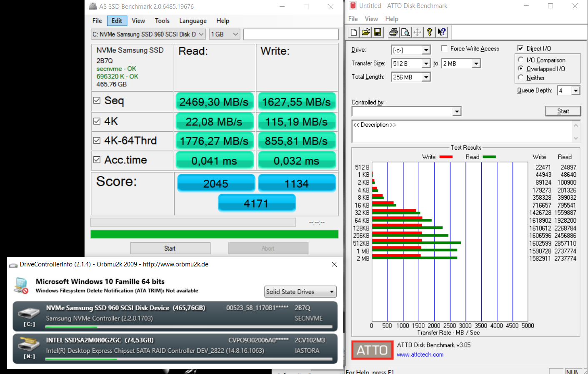Screen dimensions: 588x374
Task: Toggle the 4K-64Thrd test checkbox
Action: point(97,141)
